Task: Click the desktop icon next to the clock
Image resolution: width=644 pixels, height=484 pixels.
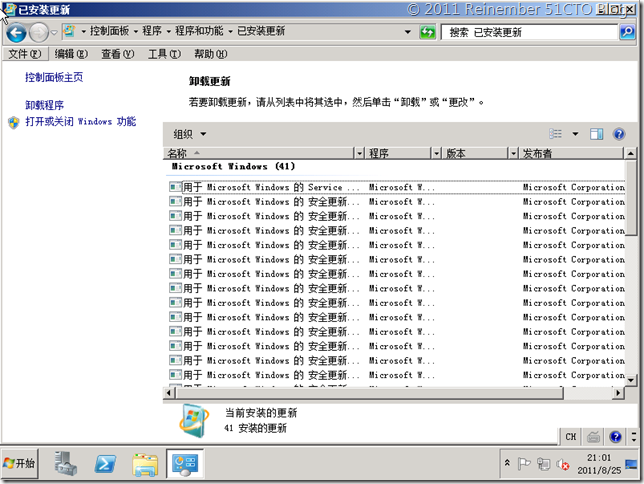Action: point(631,465)
